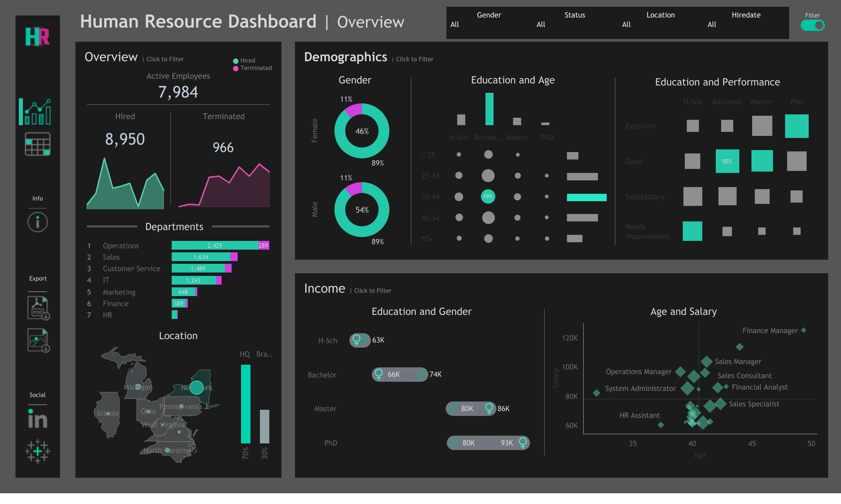The height and width of the screenshot is (504, 841).
Task: Export the dashboard as PDF
Action: 37,308
